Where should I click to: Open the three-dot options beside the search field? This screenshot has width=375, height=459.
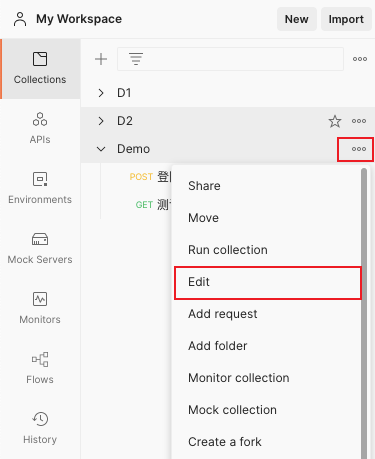tap(360, 59)
